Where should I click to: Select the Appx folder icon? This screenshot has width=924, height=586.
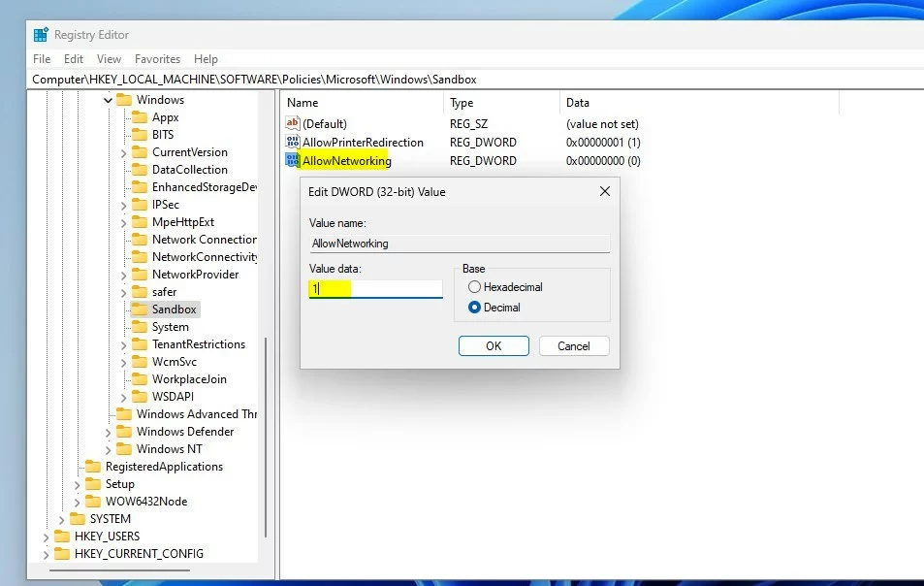140,117
